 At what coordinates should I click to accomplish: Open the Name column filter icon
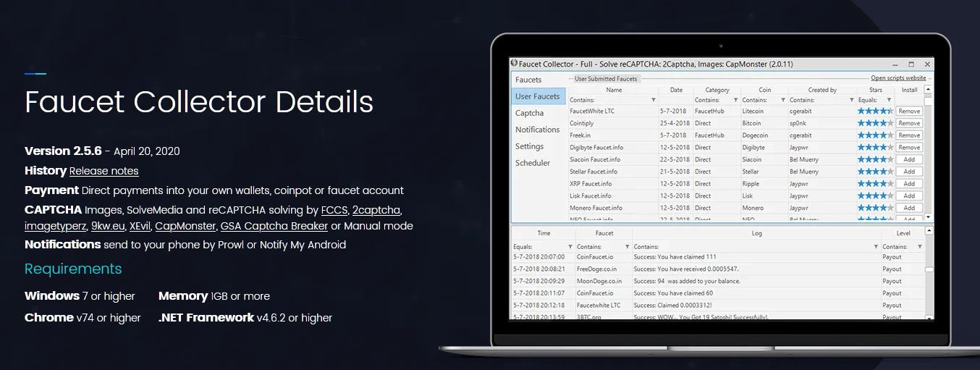pos(654,100)
